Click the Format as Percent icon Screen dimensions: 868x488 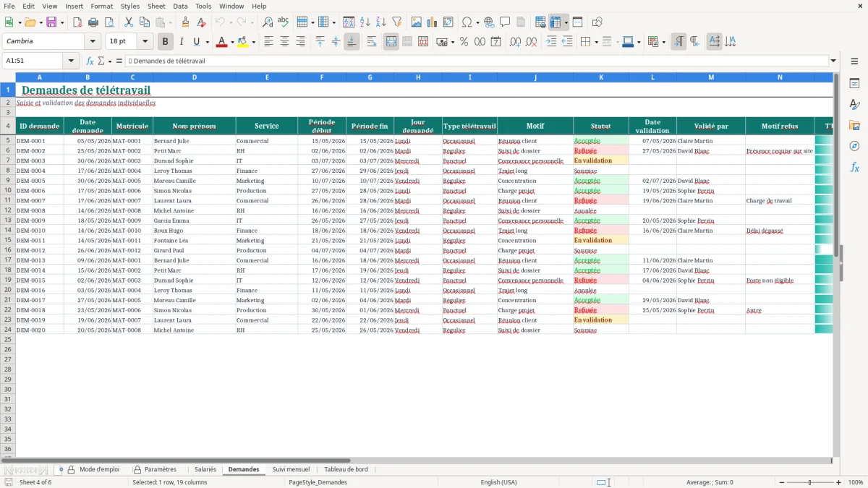(464, 42)
